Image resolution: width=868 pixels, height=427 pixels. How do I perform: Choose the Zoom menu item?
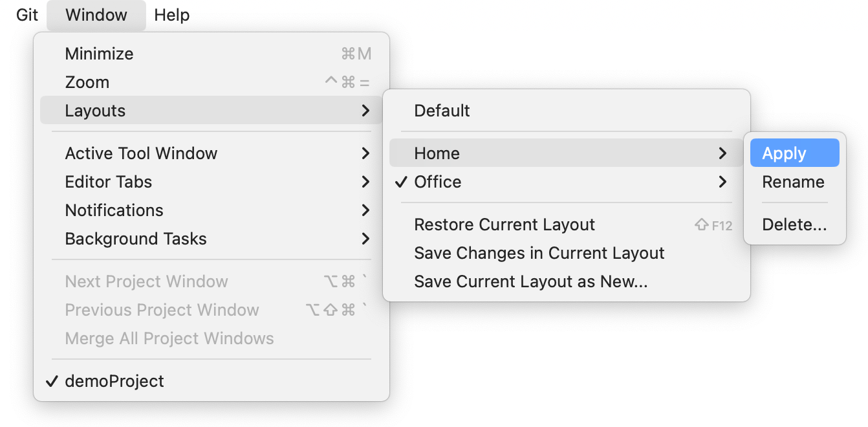(87, 82)
